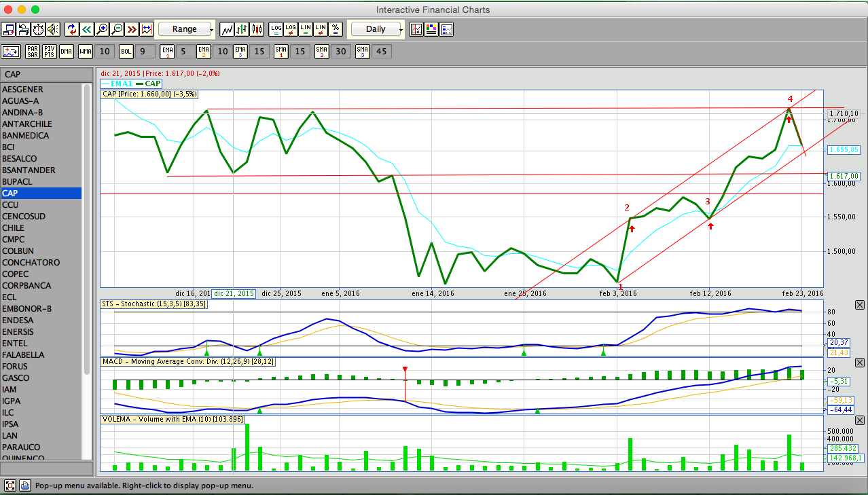868x495 pixels.
Task: Click the percent scale icon
Action: click(336, 29)
